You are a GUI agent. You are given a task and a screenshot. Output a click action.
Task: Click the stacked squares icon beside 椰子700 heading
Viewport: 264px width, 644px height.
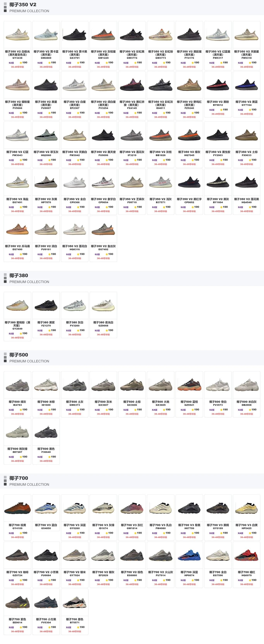click(5, 481)
